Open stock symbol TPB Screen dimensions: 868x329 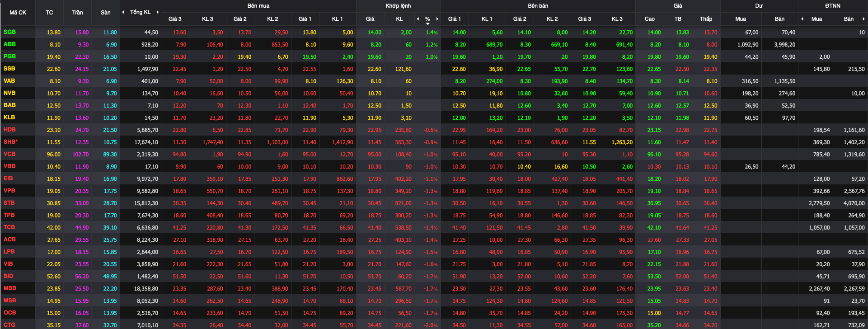tap(9, 215)
